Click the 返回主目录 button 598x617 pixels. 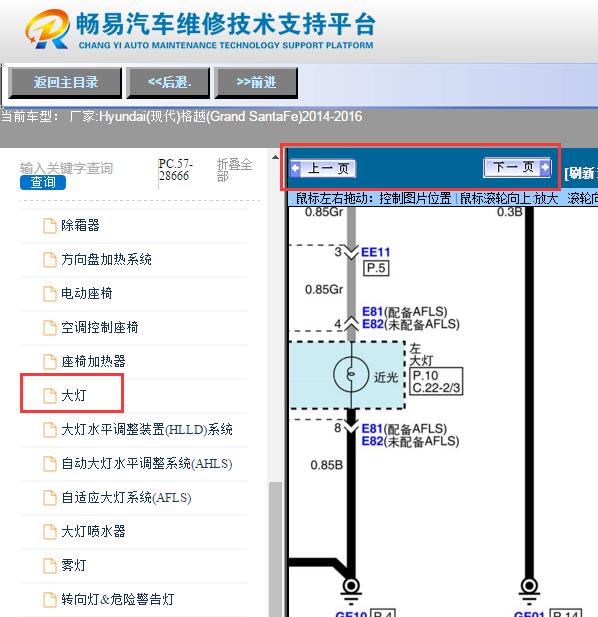point(65,83)
